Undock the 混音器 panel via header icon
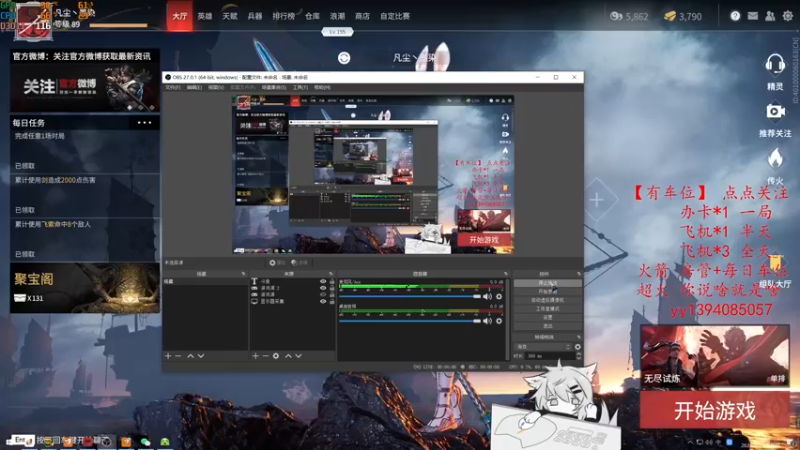This screenshot has width=800, height=450. click(506, 274)
